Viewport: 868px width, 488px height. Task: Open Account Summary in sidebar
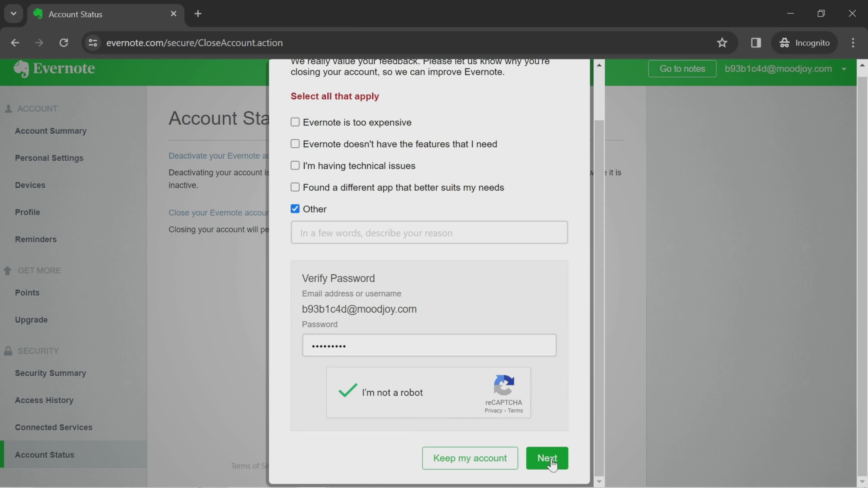51,131
